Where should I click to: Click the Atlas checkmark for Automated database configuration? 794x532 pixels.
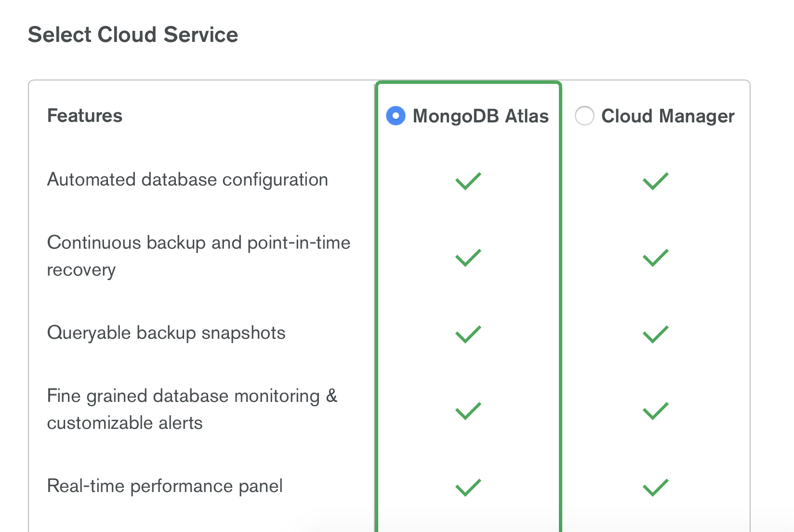[x=467, y=180]
